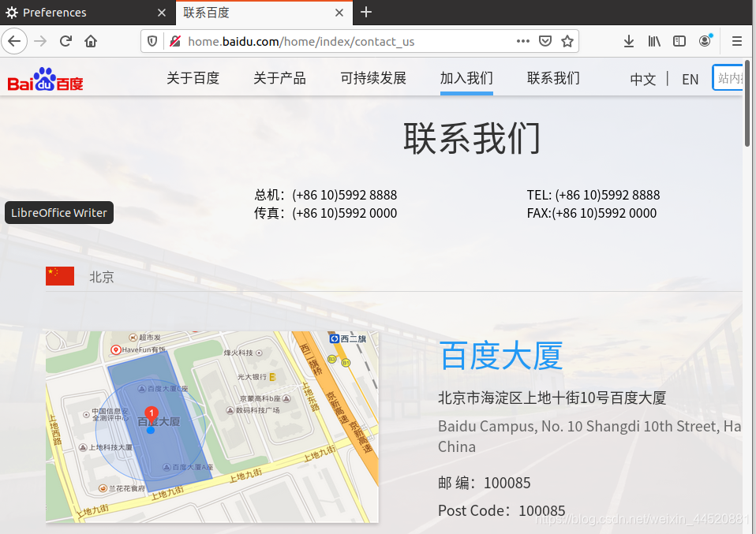Open 联系我们 navigation menu item

553,78
